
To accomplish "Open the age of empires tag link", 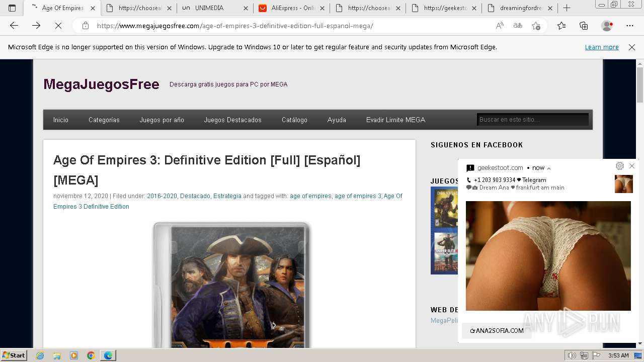I will (310, 196).
